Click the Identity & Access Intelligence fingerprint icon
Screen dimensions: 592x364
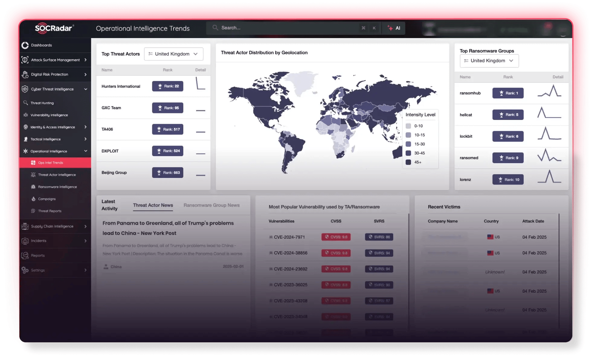[x=26, y=127]
